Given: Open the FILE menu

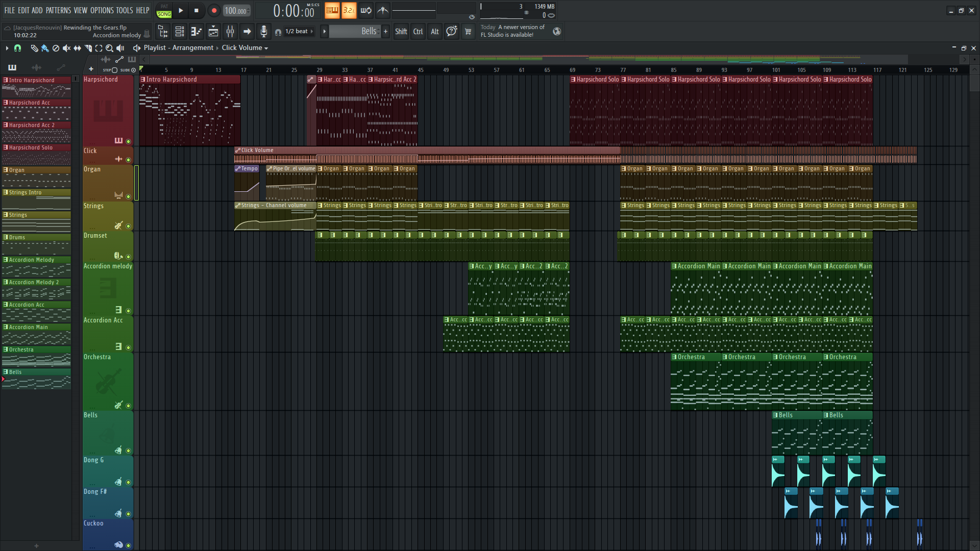Looking at the screenshot, I should click(10, 10).
